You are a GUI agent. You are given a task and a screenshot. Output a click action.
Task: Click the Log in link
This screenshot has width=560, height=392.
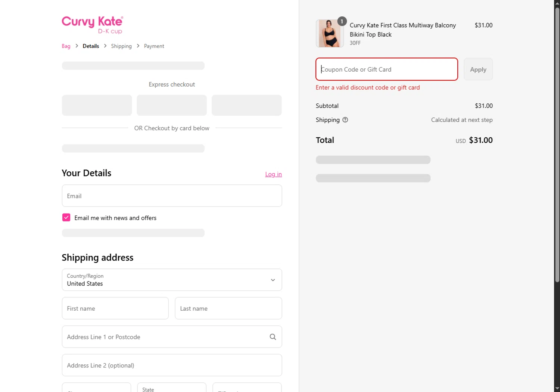(x=273, y=174)
